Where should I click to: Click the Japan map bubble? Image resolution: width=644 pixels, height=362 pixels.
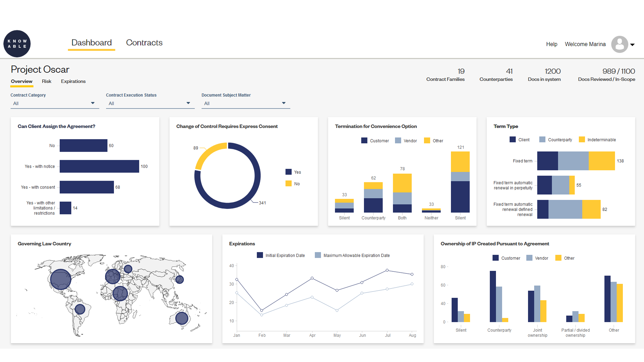coord(180,280)
